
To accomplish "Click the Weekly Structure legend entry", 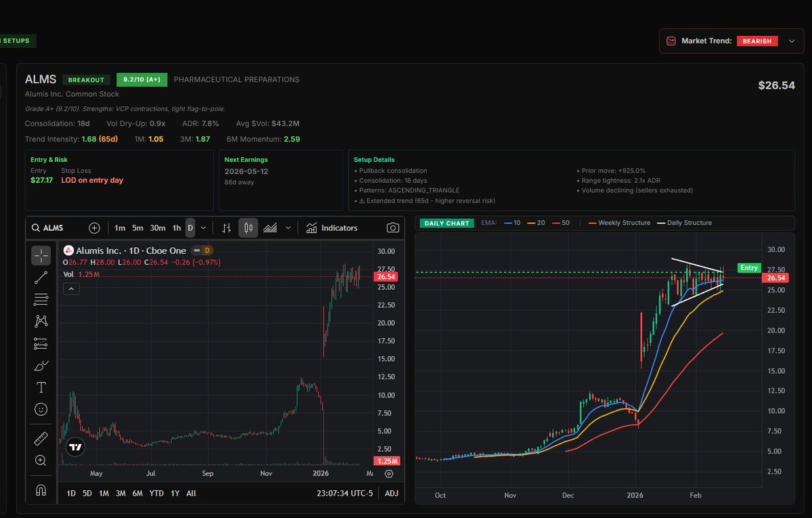I will [619, 223].
